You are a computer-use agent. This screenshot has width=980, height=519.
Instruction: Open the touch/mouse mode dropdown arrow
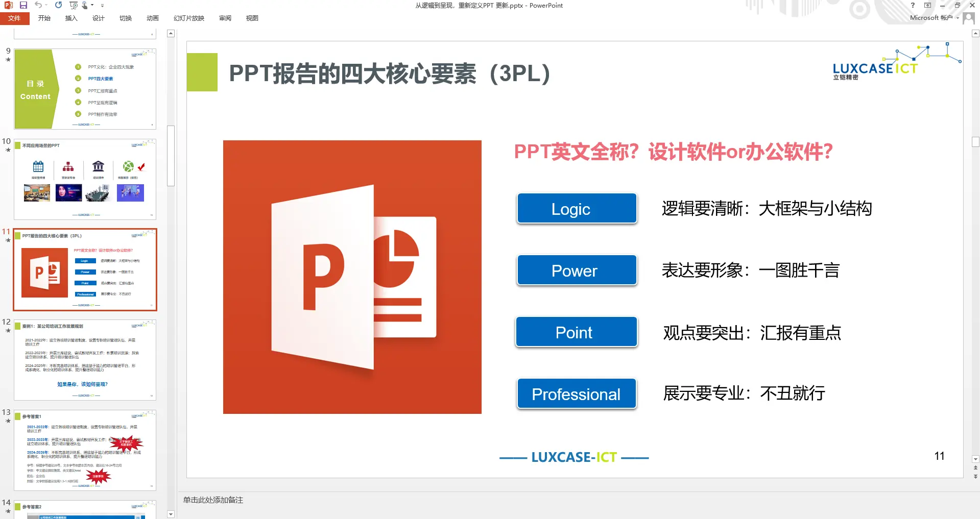[92, 5]
